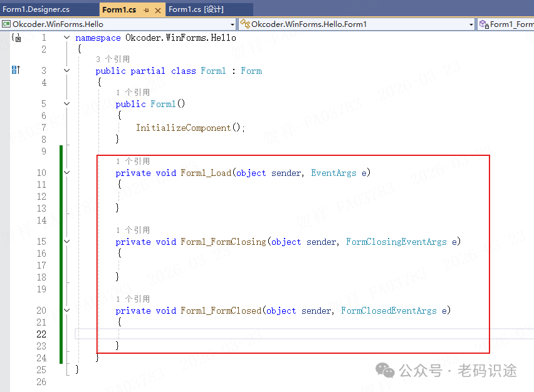534x392 pixels.
Task: Place cursor on empty line 22
Action: [x=251, y=334]
